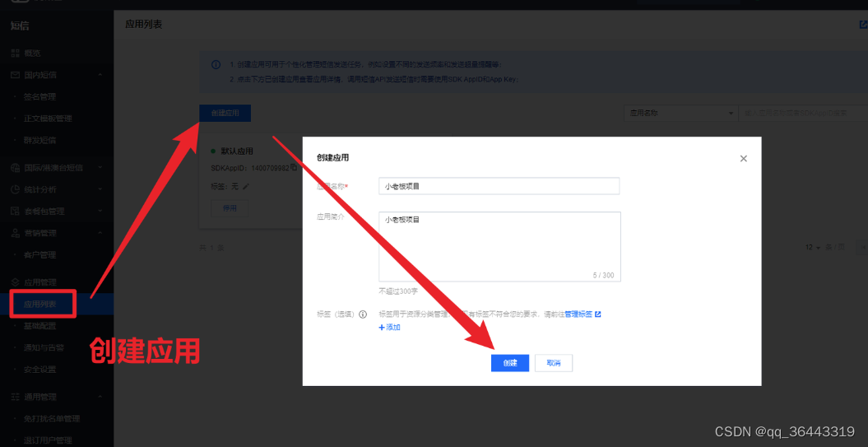Click the 共 1 条 total count text
868x447 pixels.
(x=211, y=248)
